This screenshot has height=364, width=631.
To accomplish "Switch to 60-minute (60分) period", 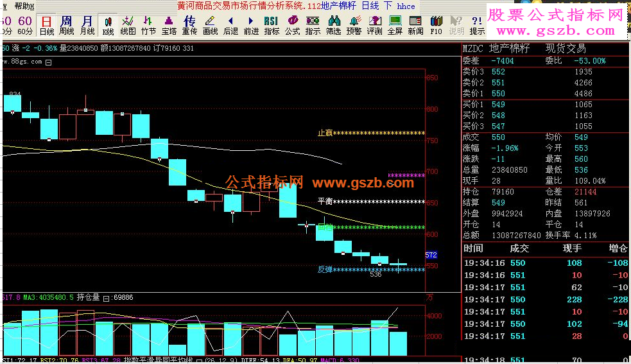I will [25, 25].
